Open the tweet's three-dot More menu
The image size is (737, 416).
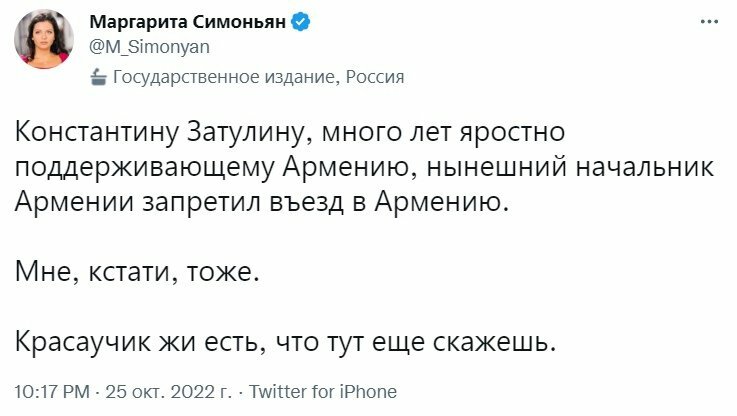pyautogui.click(x=710, y=21)
